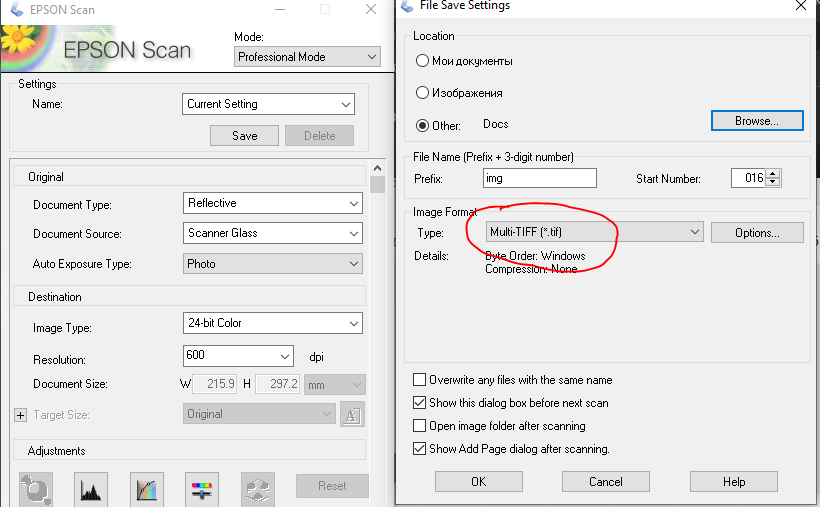Open the Target Size Original dropdown
The image size is (820, 507).
pos(259,414)
